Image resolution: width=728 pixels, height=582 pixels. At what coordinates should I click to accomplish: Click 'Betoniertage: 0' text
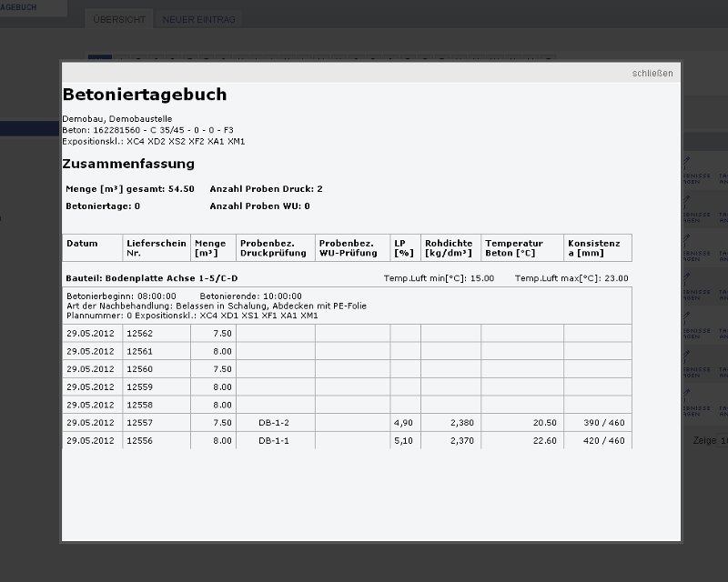(x=103, y=206)
